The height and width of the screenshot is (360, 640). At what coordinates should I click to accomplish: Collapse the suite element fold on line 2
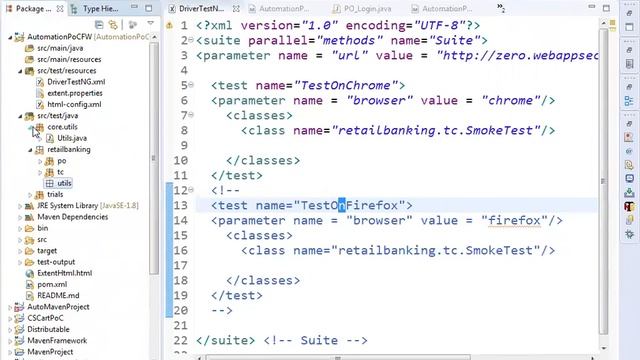(x=191, y=40)
